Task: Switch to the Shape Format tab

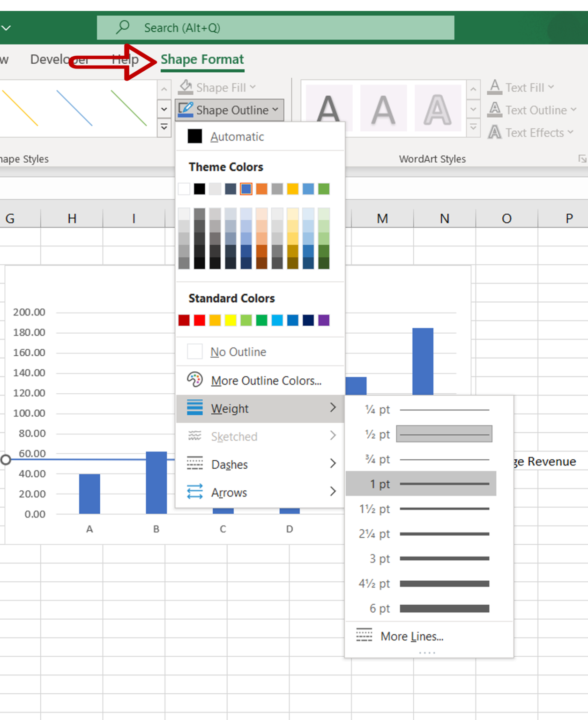Action: 202,59
